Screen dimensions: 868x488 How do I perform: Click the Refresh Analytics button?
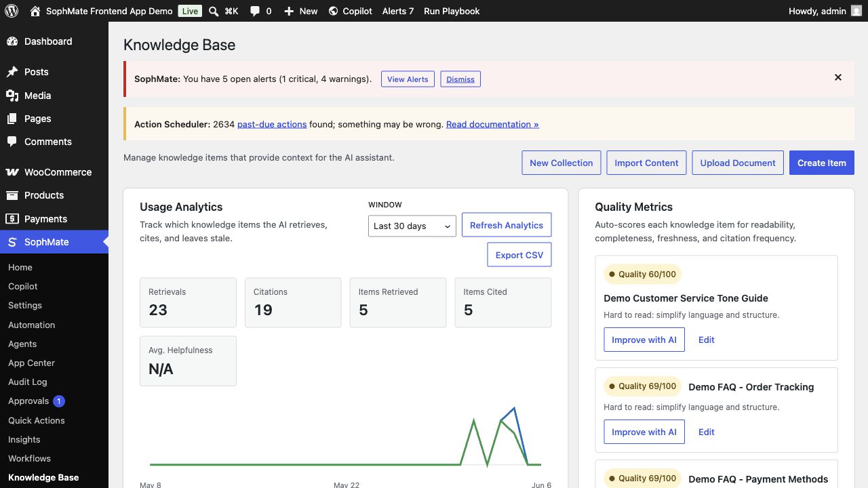[507, 225]
